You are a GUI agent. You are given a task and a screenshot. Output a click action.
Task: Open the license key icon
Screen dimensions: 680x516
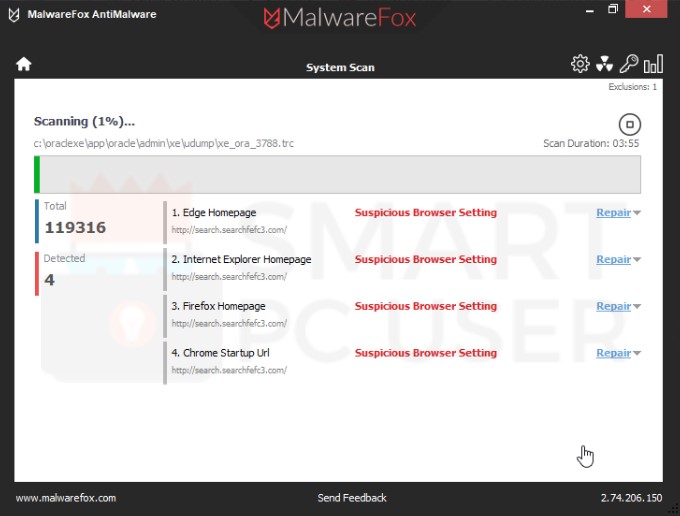coord(628,63)
